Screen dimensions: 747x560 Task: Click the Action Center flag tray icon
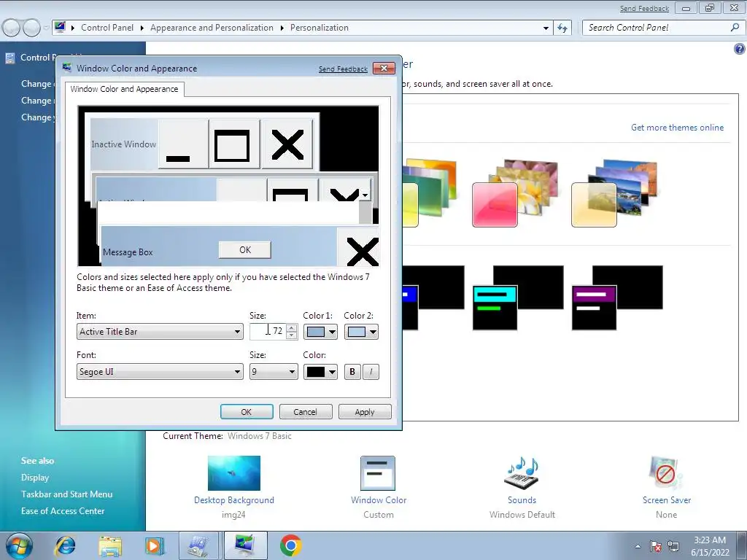tap(656, 546)
